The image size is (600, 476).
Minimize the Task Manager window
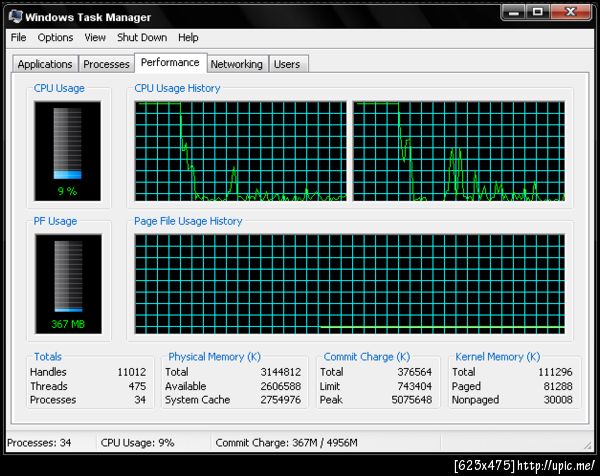(x=514, y=13)
